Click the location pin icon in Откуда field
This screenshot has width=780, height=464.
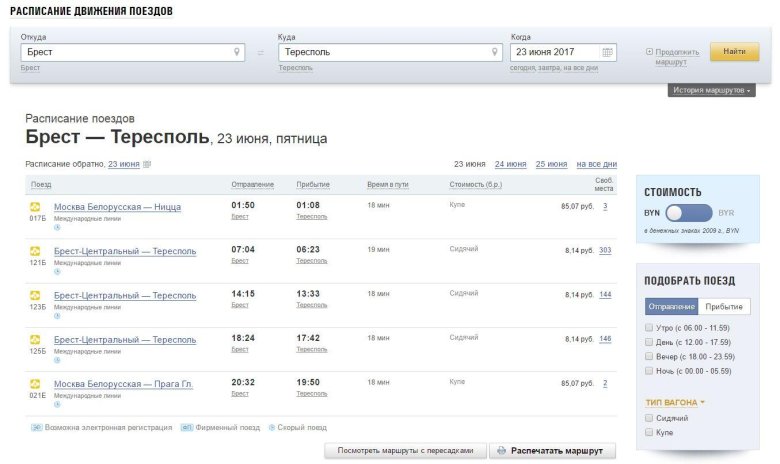237,52
